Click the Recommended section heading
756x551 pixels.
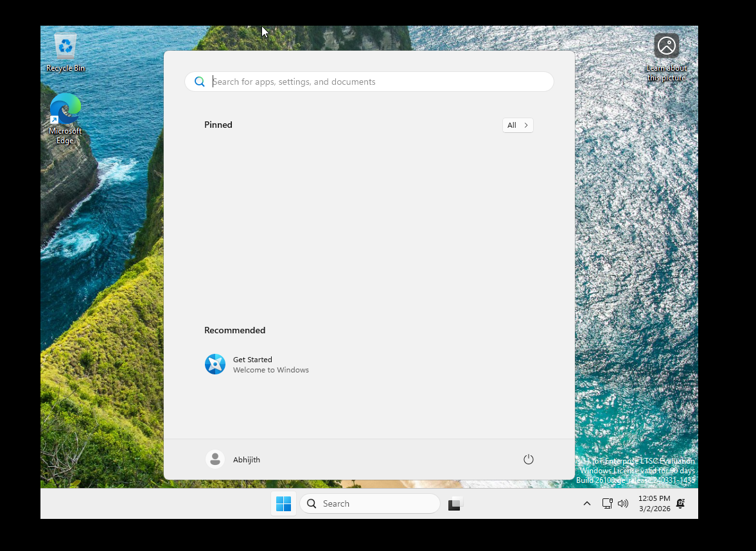click(x=234, y=330)
